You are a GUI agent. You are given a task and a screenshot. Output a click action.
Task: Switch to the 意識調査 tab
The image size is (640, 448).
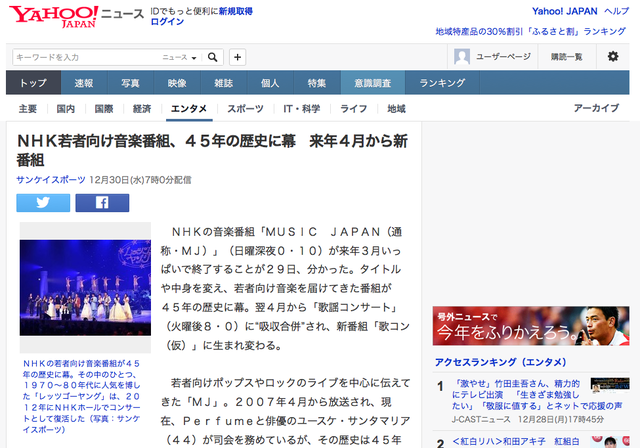(x=373, y=83)
